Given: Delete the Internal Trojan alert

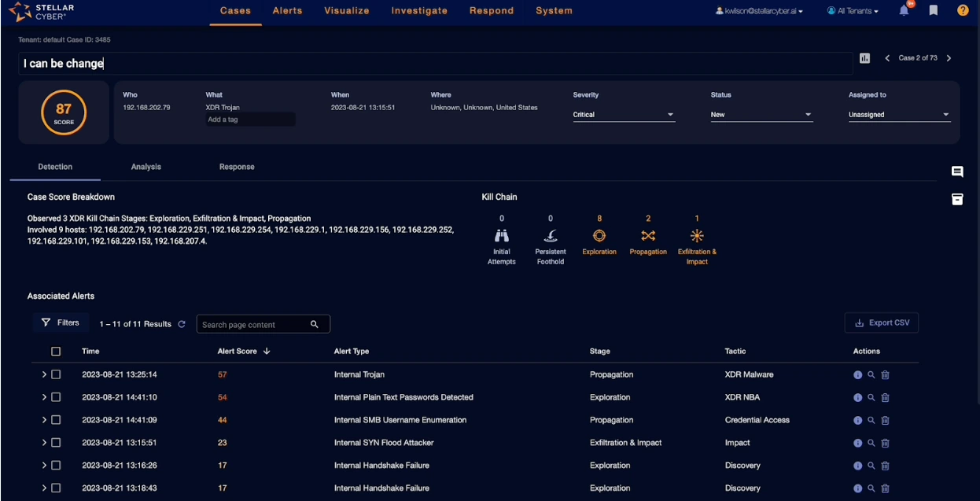Looking at the screenshot, I should (x=885, y=375).
